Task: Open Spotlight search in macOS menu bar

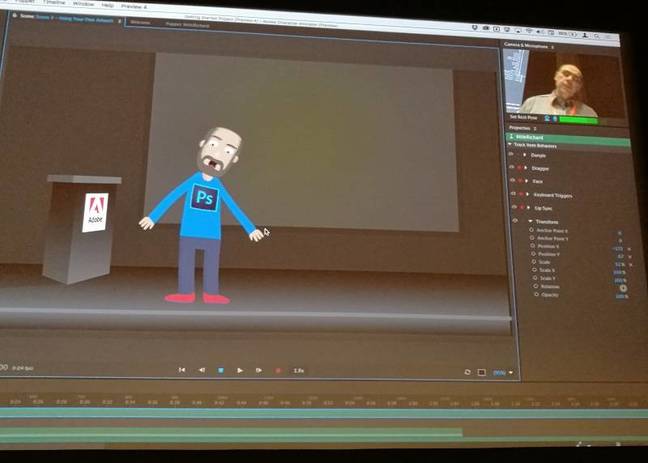Action: pyautogui.click(x=596, y=36)
